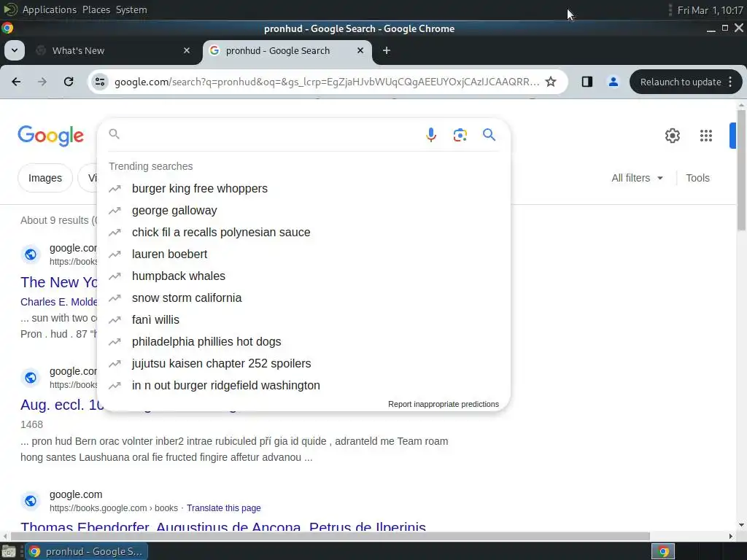This screenshot has width=747, height=560.
Task: Reload the current page
Action: pyautogui.click(x=69, y=82)
